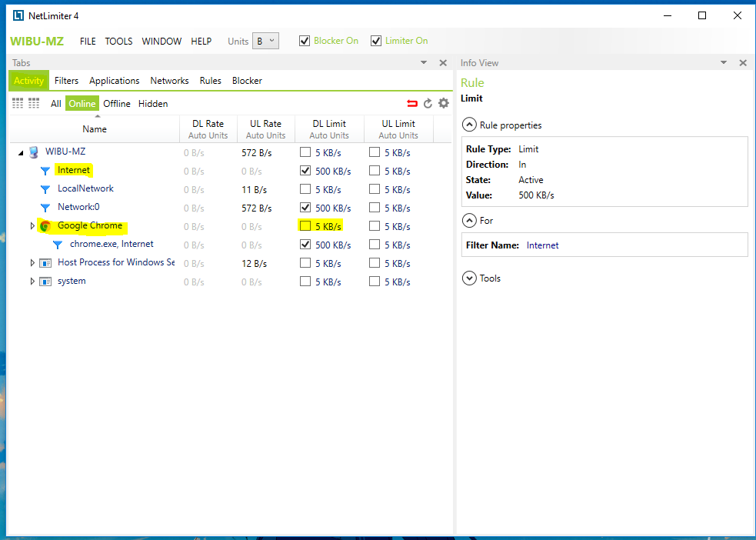Enable DL Limit checkbox for WIBU-MZ row

[305, 152]
